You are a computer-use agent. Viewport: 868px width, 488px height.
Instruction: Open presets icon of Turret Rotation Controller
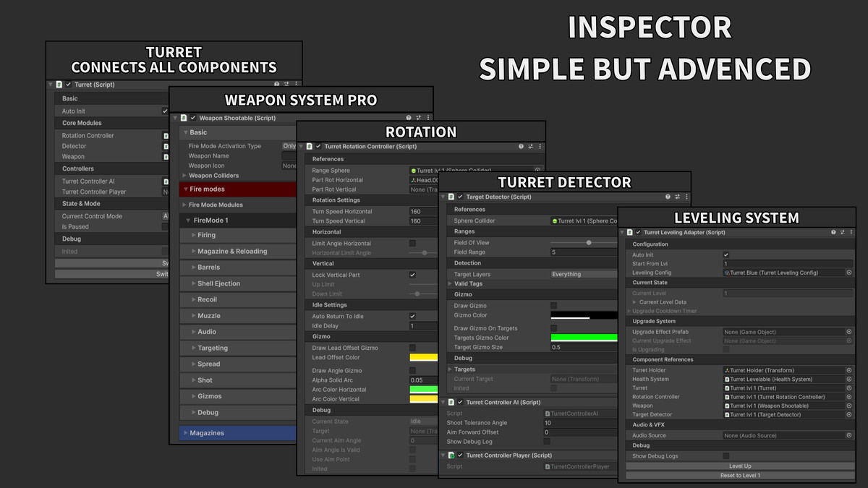point(529,146)
